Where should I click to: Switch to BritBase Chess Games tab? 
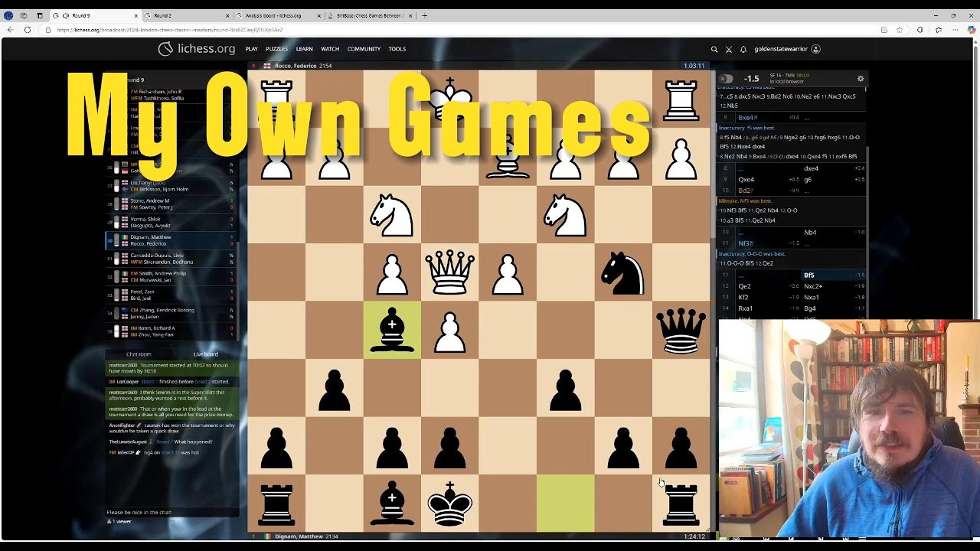371,15
